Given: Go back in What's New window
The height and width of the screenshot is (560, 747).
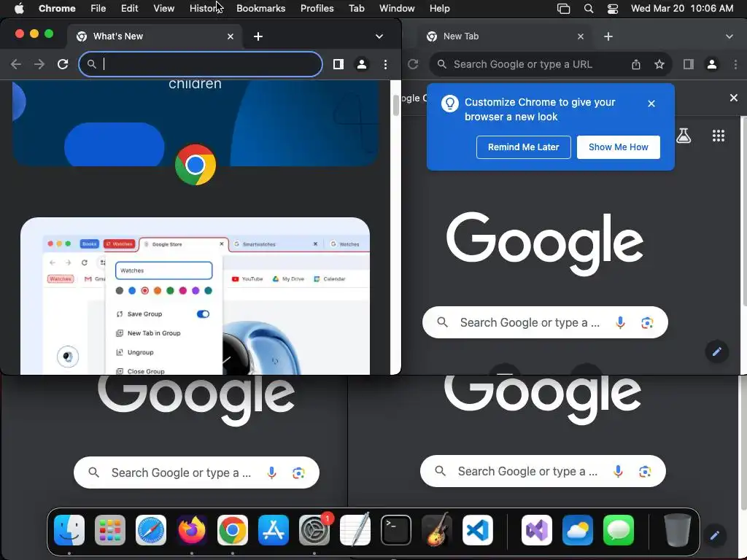Looking at the screenshot, I should 16,64.
